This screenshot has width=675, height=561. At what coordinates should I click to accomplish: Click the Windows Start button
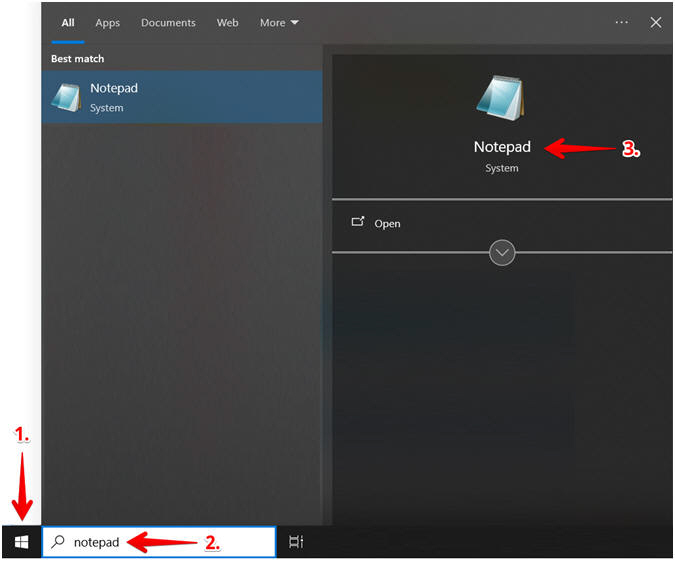pos(22,542)
